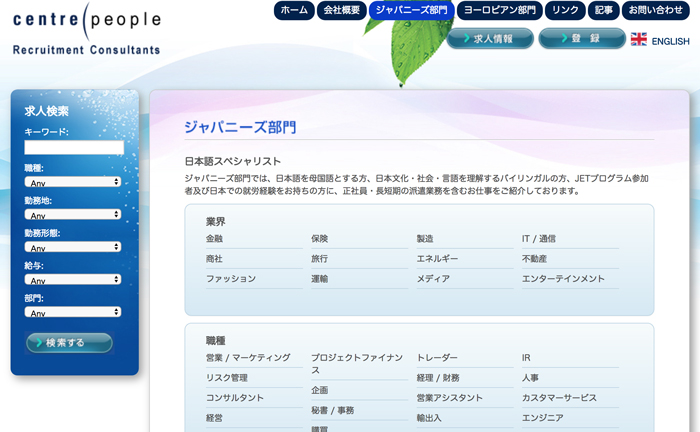Viewport: 700px width, 432px height.
Task: Open the プロジェクトファイナンス job link
Action: [357, 364]
